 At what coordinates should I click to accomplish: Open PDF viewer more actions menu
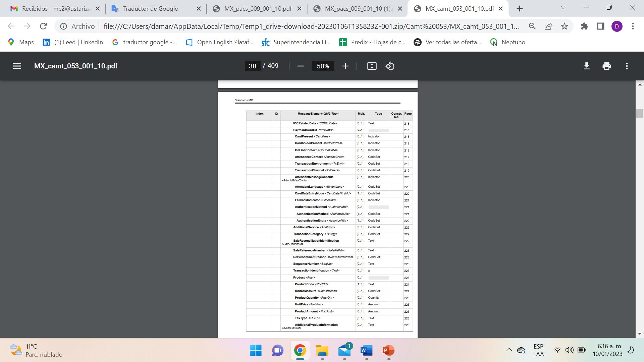point(627,66)
